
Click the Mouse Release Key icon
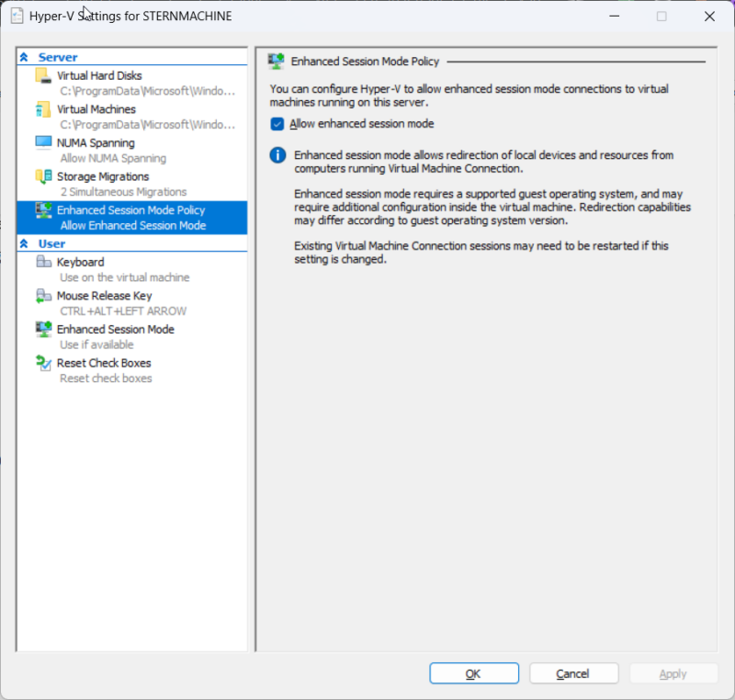[43, 296]
